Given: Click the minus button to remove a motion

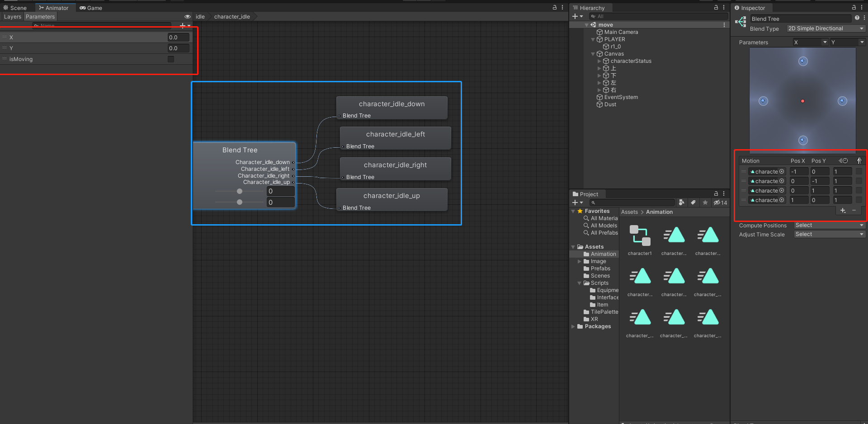Looking at the screenshot, I should 854,210.
